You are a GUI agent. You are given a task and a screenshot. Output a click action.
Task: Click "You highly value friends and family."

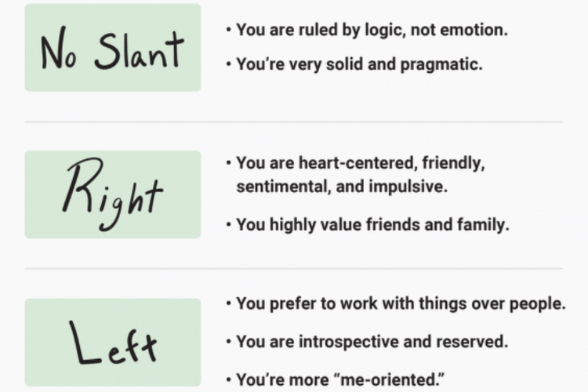click(372, 224)
